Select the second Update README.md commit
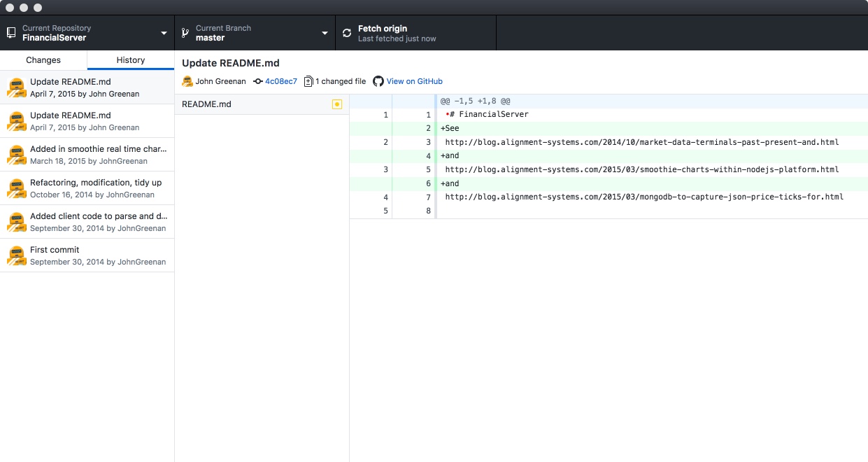Viewport: 868px width, 462px height. click(87, 121)
